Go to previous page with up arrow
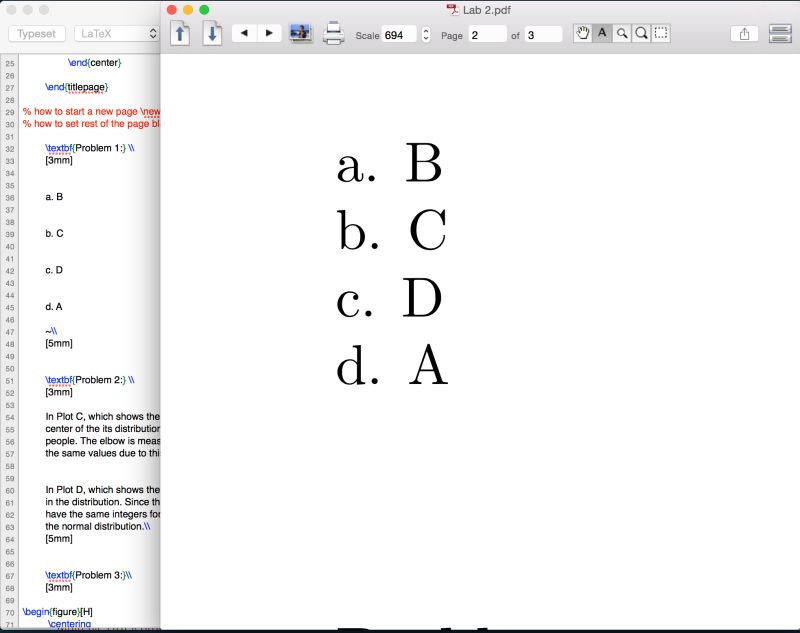Image resolution: width=800 pixels, height=633 pixels. coord(180,34)
